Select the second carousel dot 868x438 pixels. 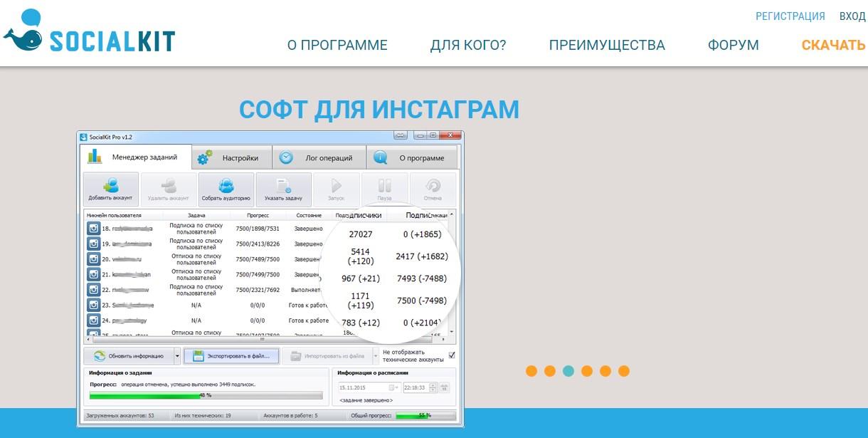[550, 371]
